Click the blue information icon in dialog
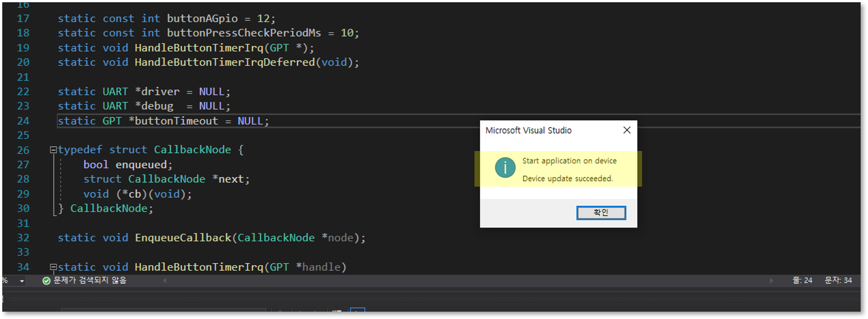This screenshot has width=868, height=319. point(505,167)
